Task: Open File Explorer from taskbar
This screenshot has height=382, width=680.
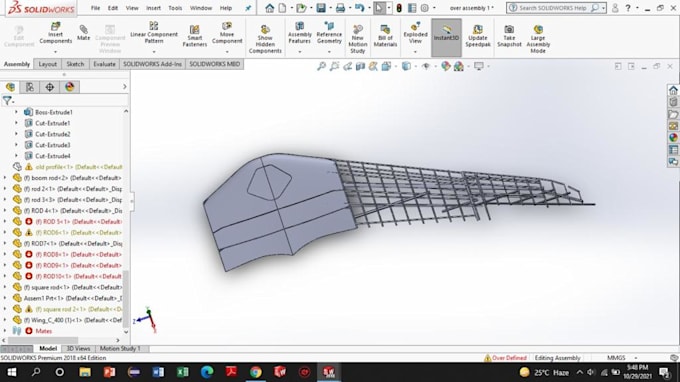Action: click(85, 372)
